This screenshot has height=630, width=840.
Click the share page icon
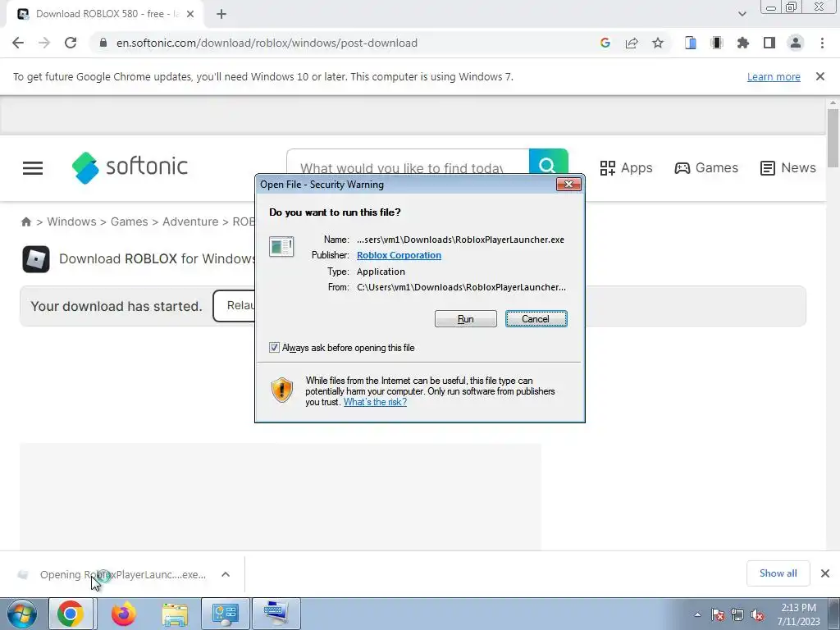point(632,43)
